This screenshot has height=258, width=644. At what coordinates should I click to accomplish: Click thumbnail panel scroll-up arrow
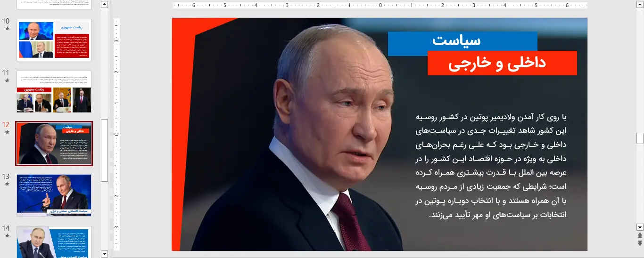pyautogui.click(x=105, y=5)
